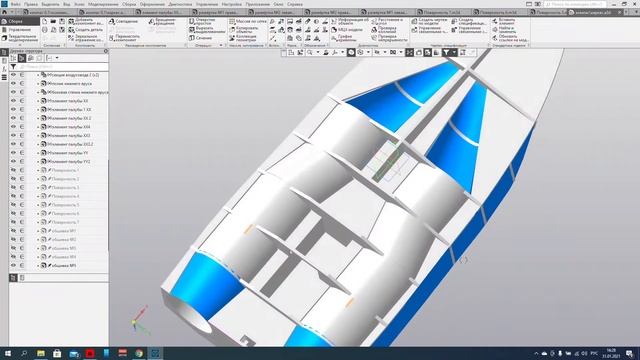Switch to Поверхность 7.m3d document tab

pyautogui.click(x=445, y=13)
